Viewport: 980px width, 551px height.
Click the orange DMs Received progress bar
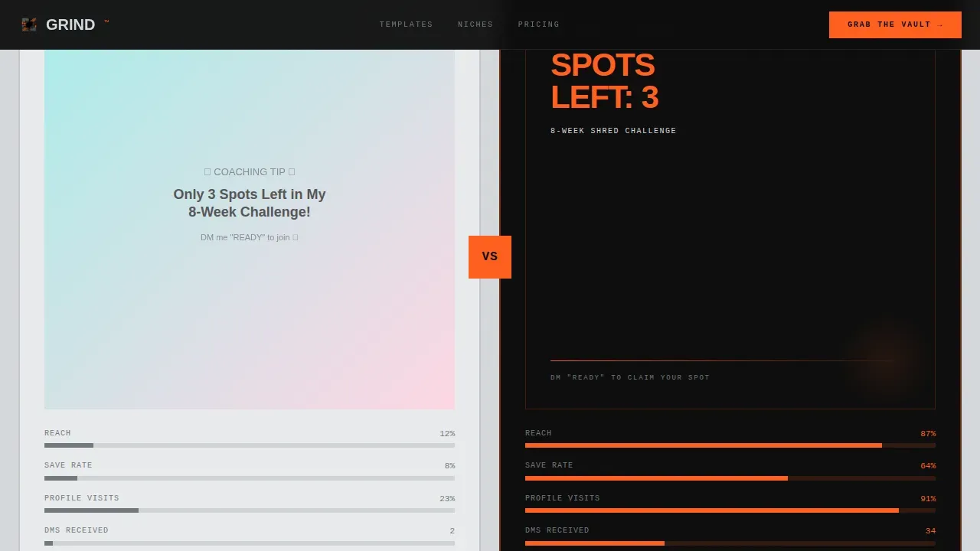pyautogui.click(x=730, y=543)
